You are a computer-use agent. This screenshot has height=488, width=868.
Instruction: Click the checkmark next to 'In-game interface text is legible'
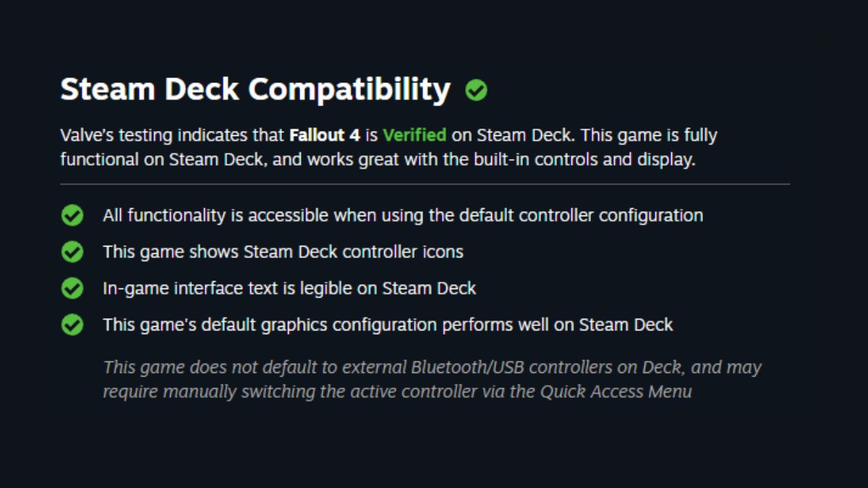click(72, 288)
